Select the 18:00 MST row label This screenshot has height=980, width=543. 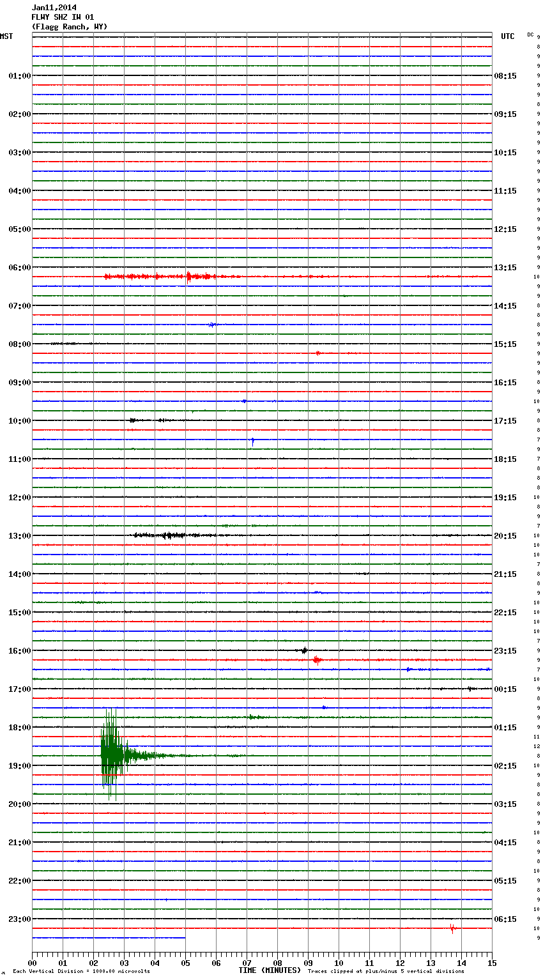[x=20, y=728]
